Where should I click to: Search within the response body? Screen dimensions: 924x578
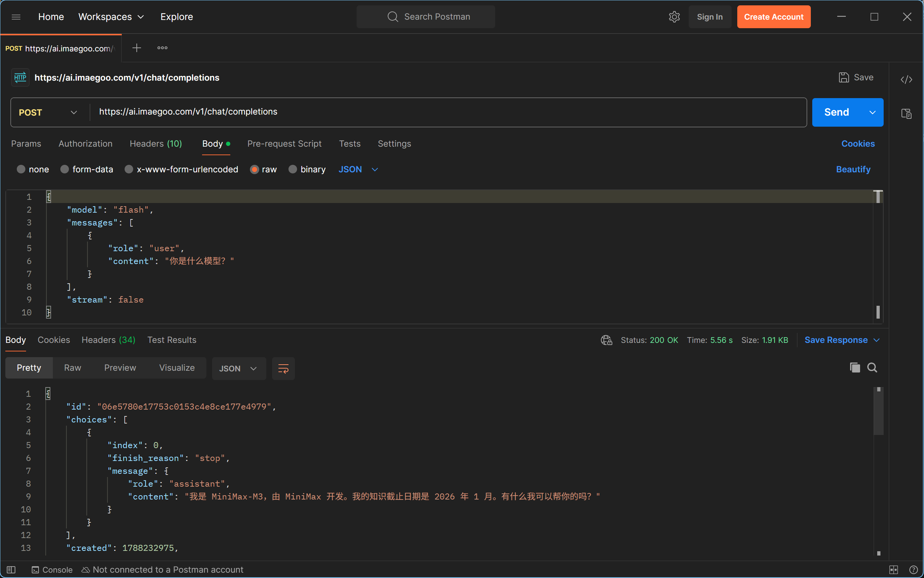pyautogui.click(x=872, y=367)
